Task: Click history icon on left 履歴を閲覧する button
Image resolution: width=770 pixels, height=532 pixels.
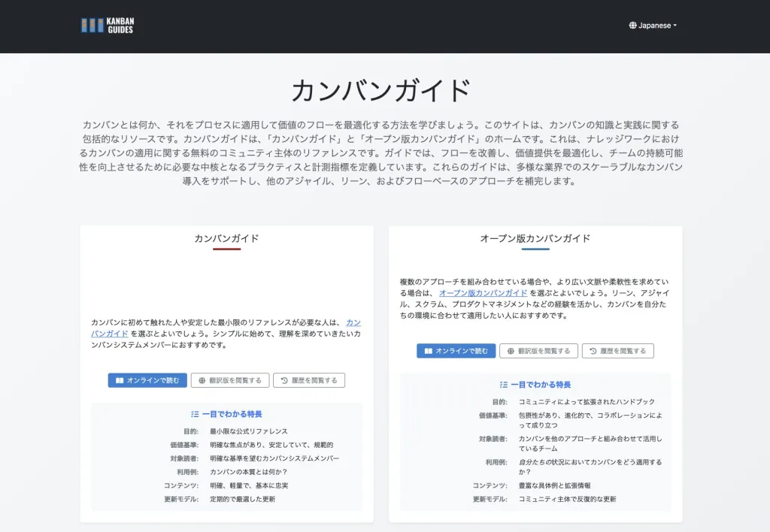Action: click(283, 380)
